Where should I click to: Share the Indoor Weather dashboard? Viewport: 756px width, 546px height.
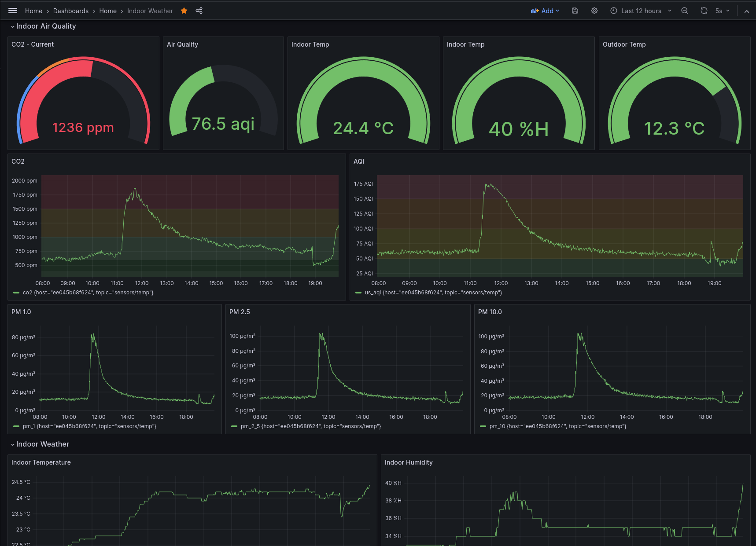click(199, 11)
